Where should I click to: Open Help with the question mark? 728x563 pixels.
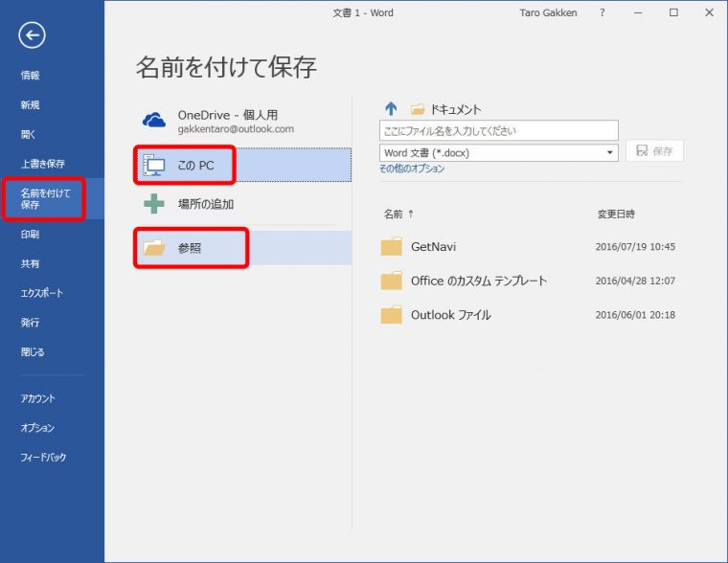[603, 13]
